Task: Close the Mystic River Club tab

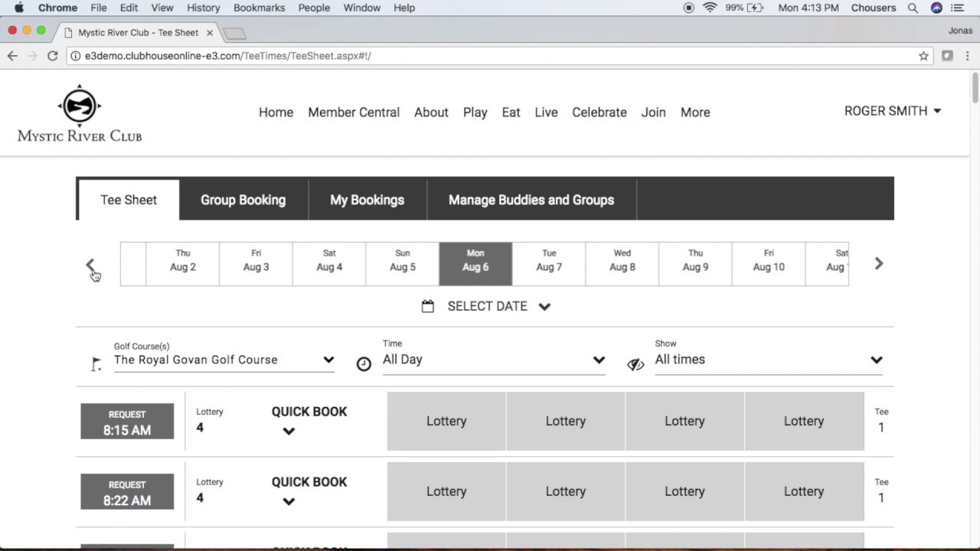Action: [x=209, y=33]
